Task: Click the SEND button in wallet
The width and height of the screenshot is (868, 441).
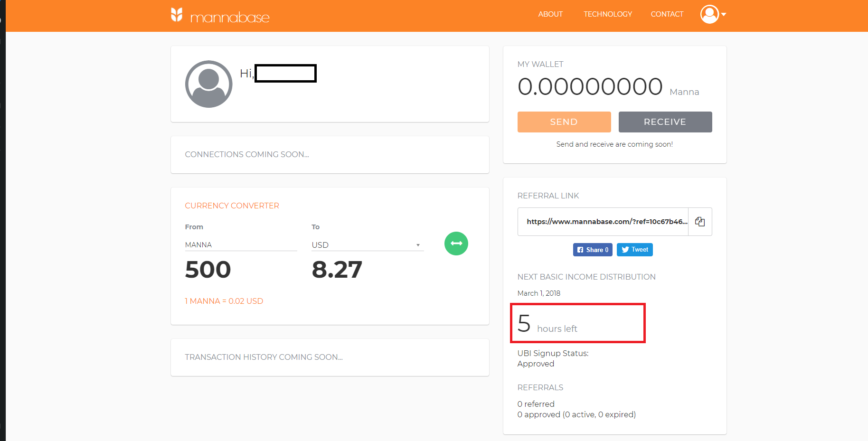Action: [564, 122]
